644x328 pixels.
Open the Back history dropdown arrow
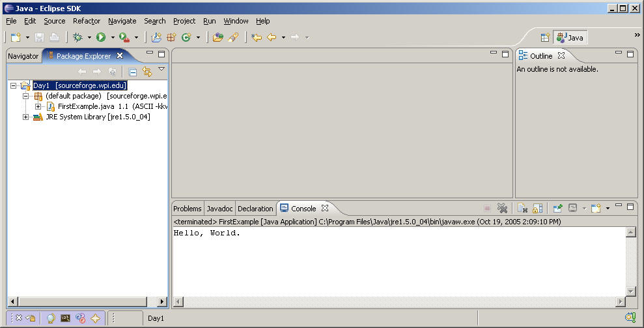(x=283, y=37)
